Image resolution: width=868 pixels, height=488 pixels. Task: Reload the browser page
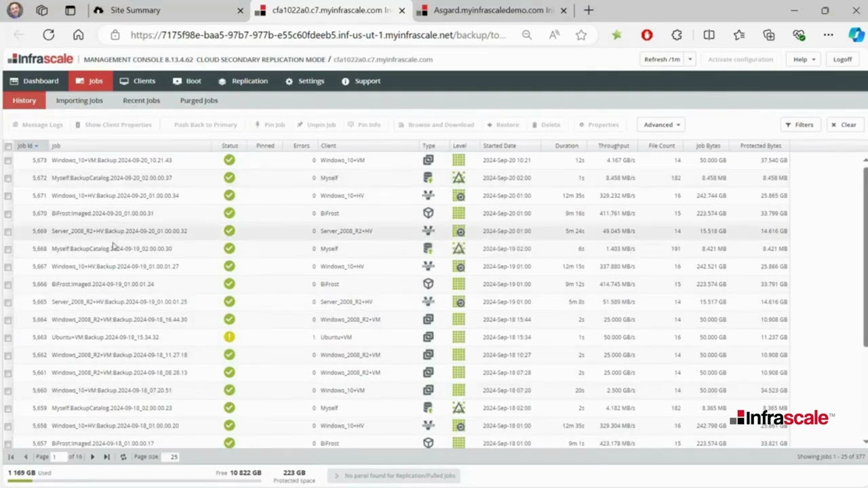click(49, 35)
